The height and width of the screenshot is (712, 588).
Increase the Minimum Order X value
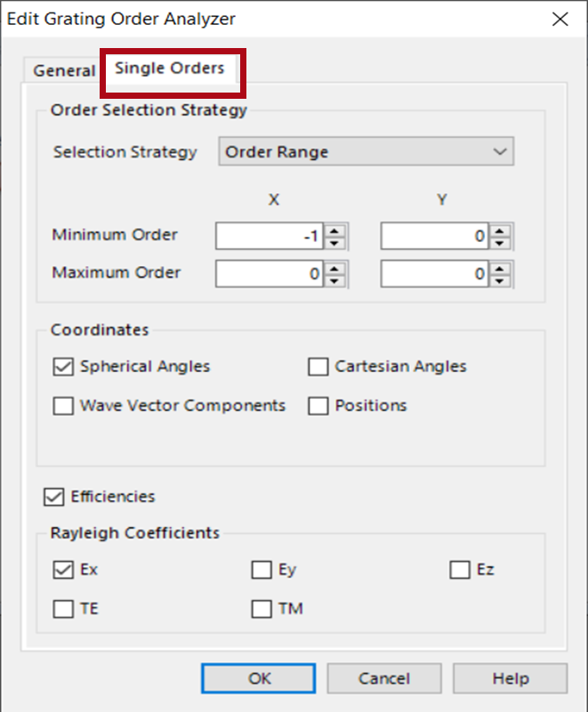[x=334, y=231]
